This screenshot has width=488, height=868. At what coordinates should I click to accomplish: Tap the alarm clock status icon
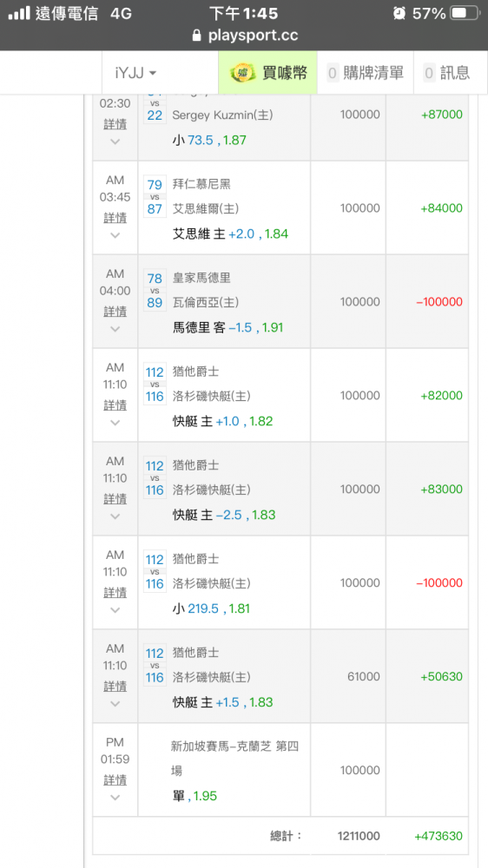pyautogui.click(x=399, y=13)
